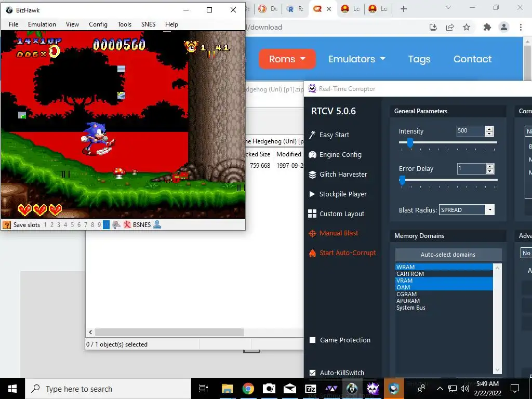Open Task View in the taskbar
The width and height of the screenshot is (532, 399).
coord(203,389)
